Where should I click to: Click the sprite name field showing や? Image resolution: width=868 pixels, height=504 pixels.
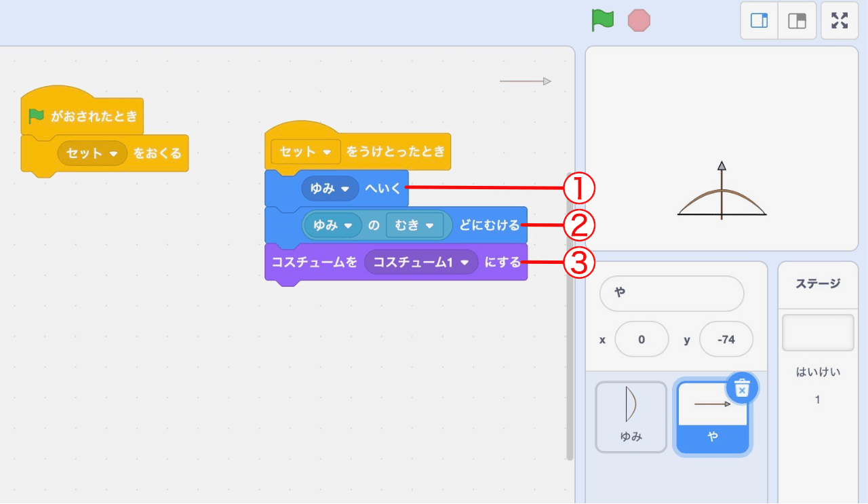(671, 293)
